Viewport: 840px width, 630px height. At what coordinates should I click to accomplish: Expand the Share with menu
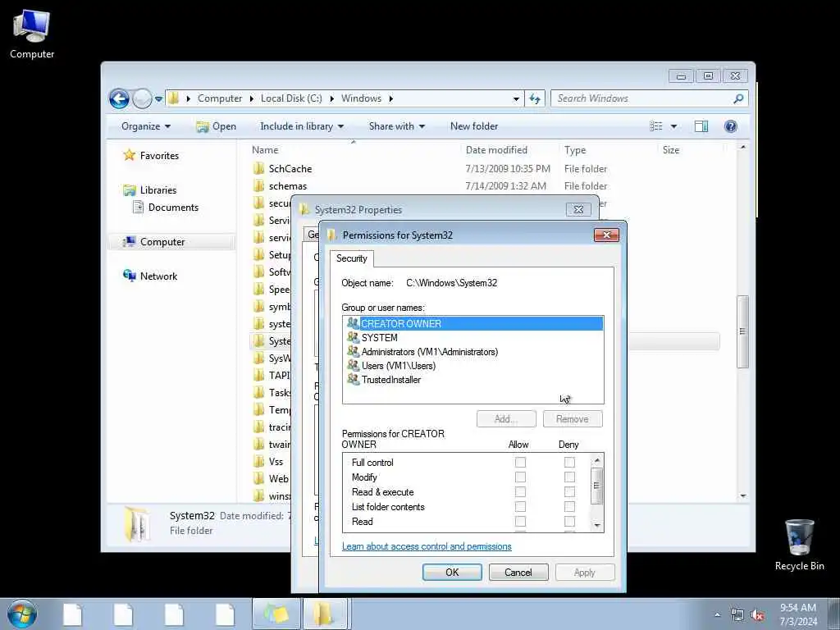[x=396, y=126]
